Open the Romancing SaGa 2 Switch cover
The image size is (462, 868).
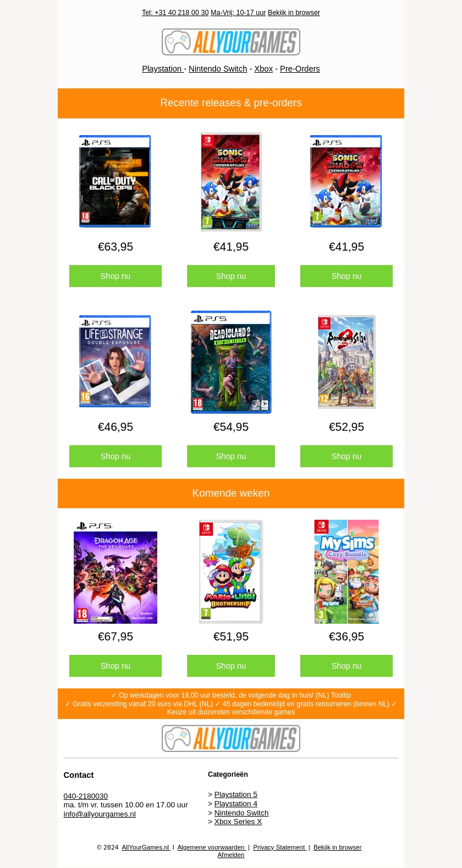click(x=346, y=362)
